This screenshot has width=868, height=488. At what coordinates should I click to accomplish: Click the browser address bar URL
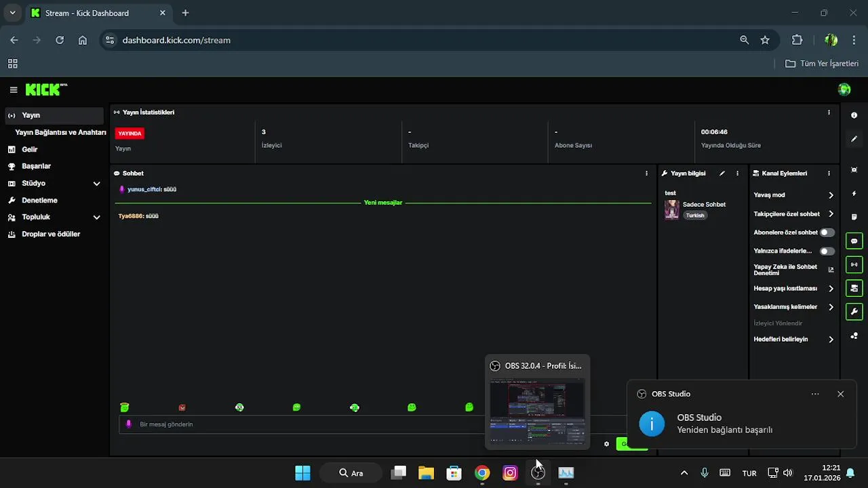click(x=176, y=40)
